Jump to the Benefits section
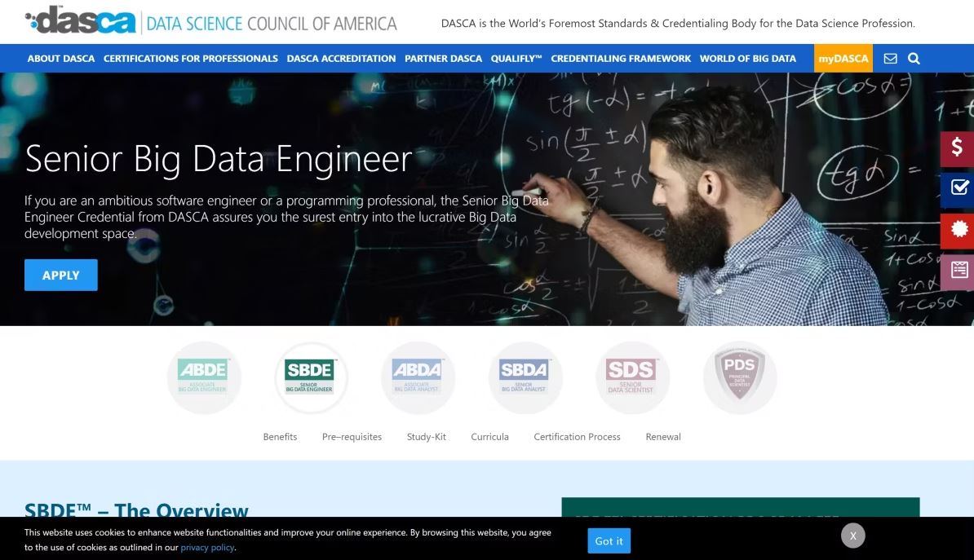Viewport: 974px width, 560px height. (x=280, y=437)
